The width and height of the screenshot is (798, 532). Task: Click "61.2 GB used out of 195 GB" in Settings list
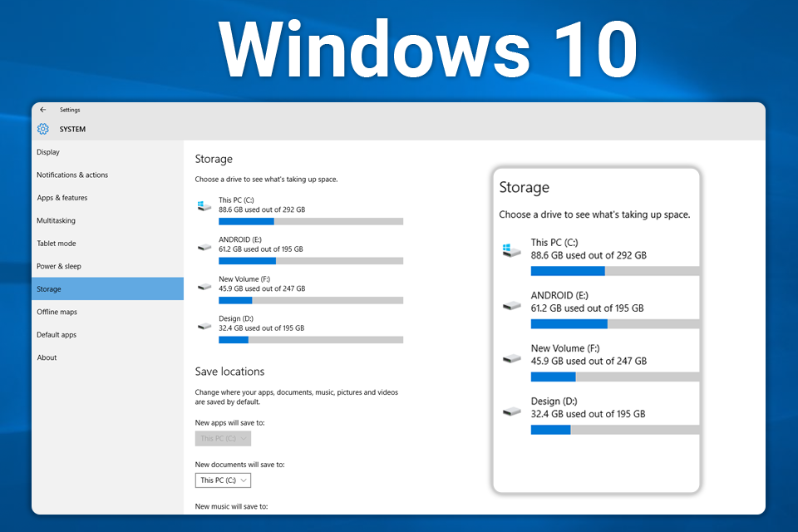[261, 249]
